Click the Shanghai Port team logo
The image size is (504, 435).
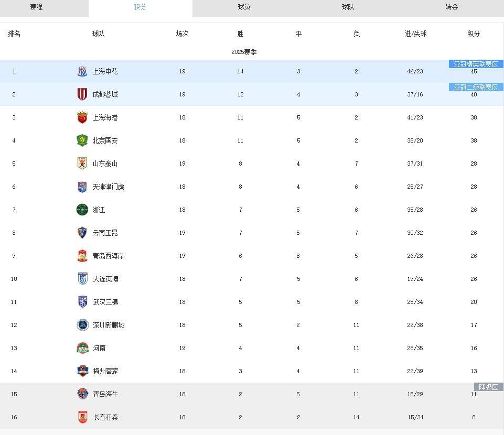[x=82, y=117]
